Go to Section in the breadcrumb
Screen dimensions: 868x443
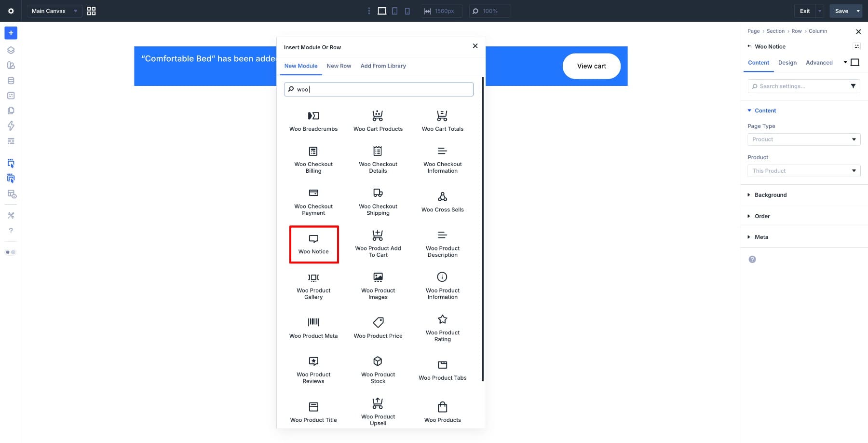coord(775,31)
